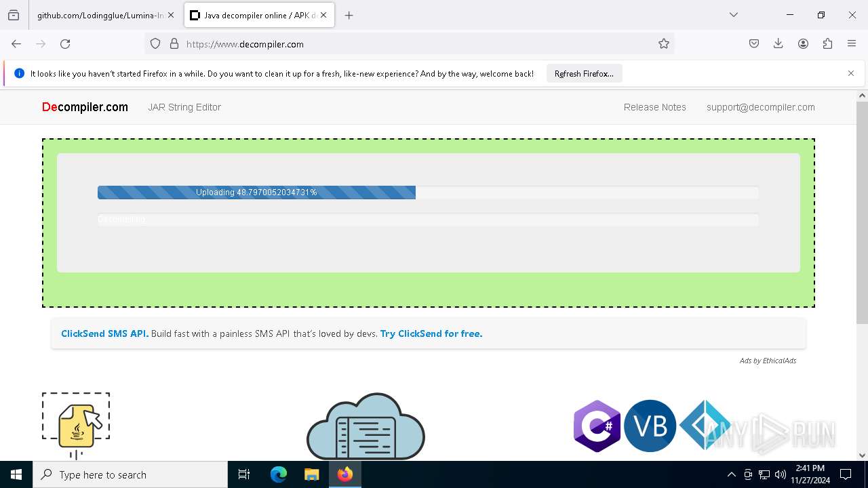This screenshot has width=868, height=488.
Task: Click the info icon in notification bar
Action: point(19,73)
